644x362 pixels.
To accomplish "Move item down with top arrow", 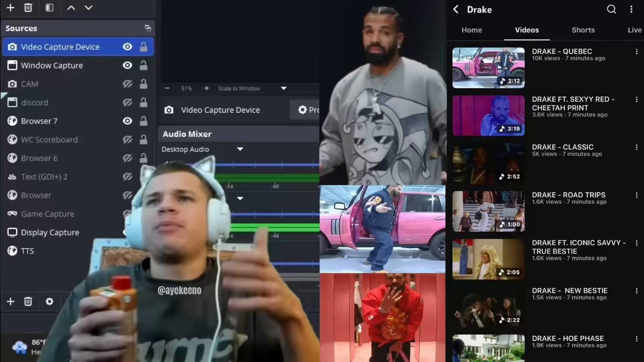I will pos(89,8).
